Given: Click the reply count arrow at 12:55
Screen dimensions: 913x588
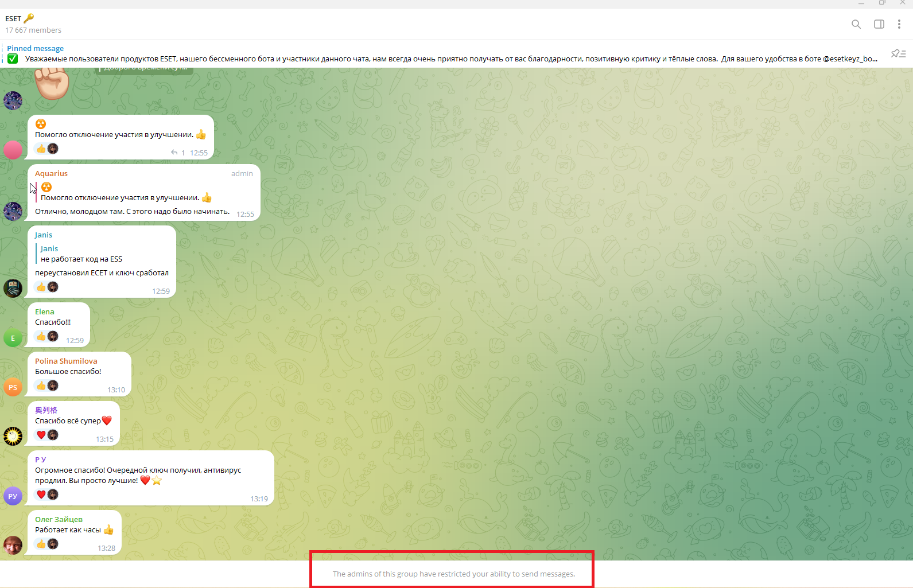Looking at the screenshot, I should 178,153.
